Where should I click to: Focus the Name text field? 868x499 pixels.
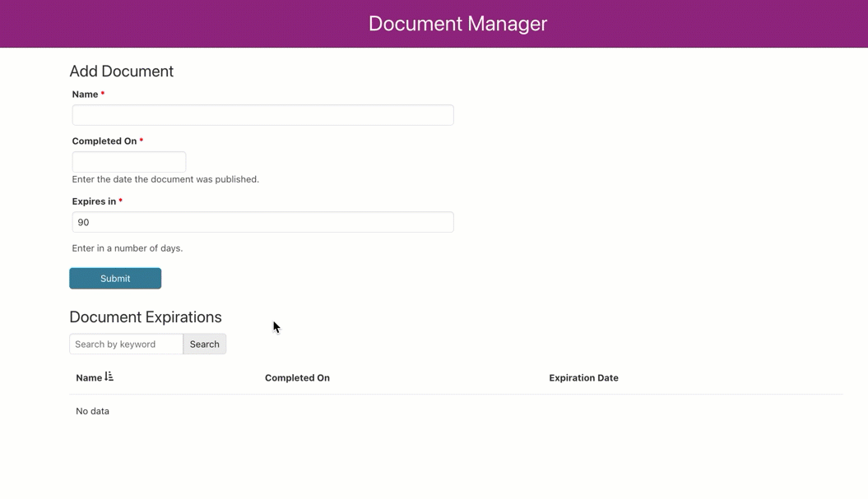coord(262,115)
